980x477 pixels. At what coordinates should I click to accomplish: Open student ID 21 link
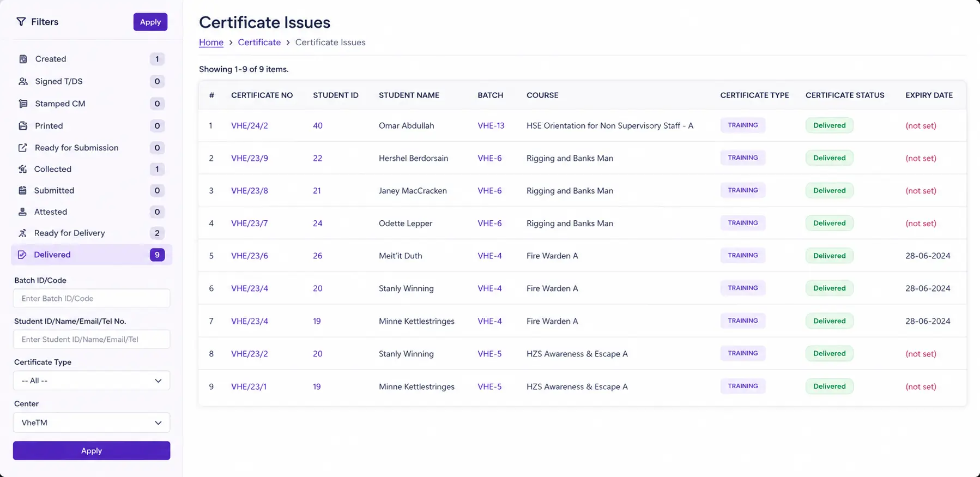317,191
